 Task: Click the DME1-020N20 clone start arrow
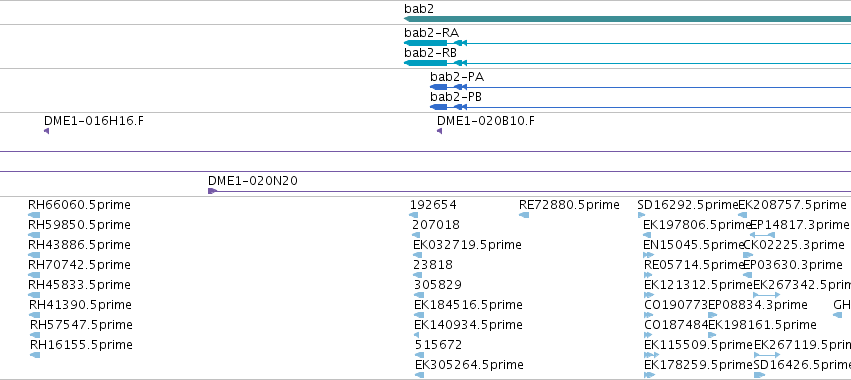tap(213, 191)
